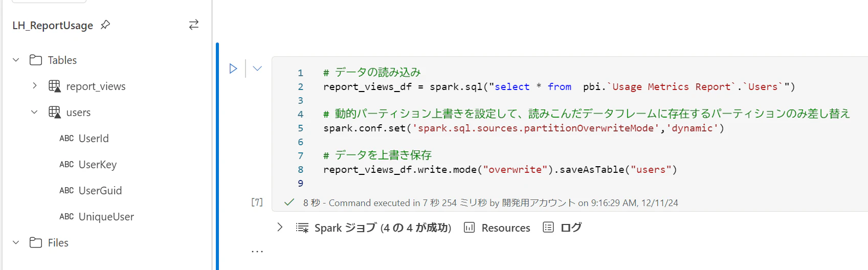Click line number 9 in the gutter

click(x=300, y=184)
